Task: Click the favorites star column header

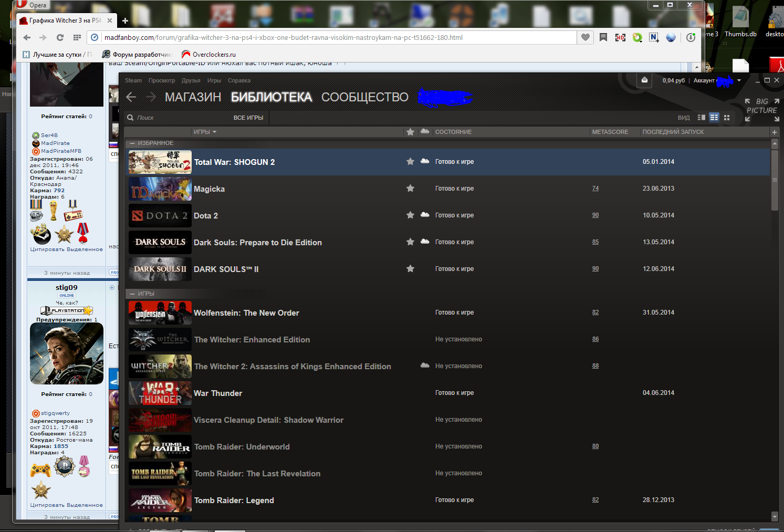Action: [x=410, y=132]
